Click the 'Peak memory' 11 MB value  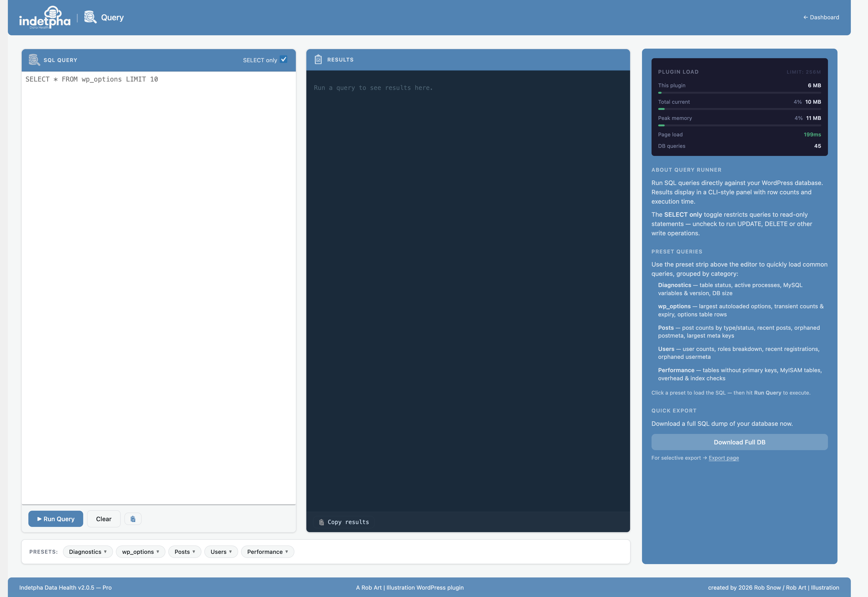point(813,118)
